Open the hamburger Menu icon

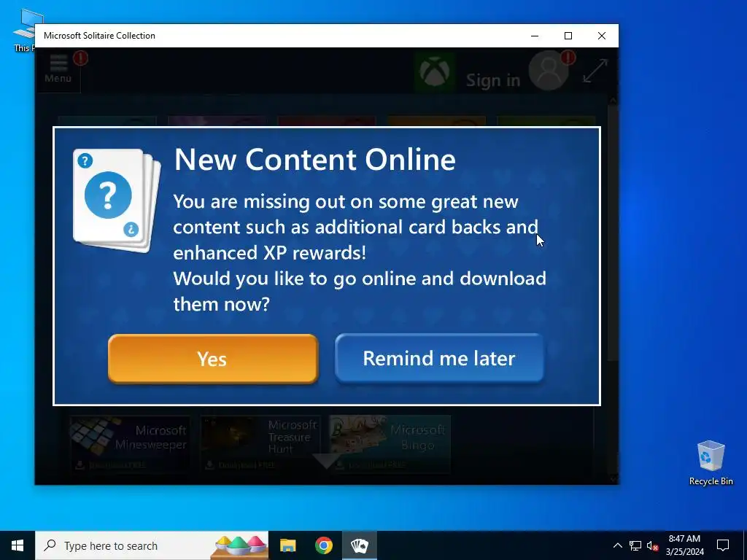(x=58, y=69)
